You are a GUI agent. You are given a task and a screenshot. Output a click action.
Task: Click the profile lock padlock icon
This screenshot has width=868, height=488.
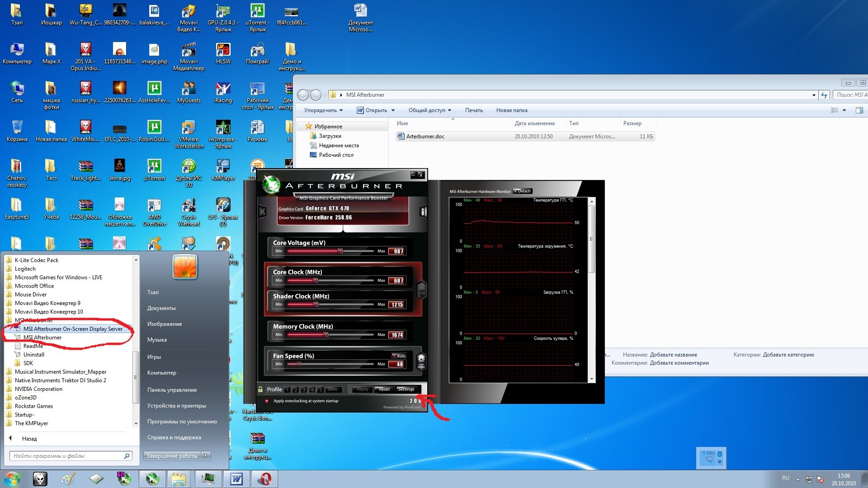click(x=260, y=389)
